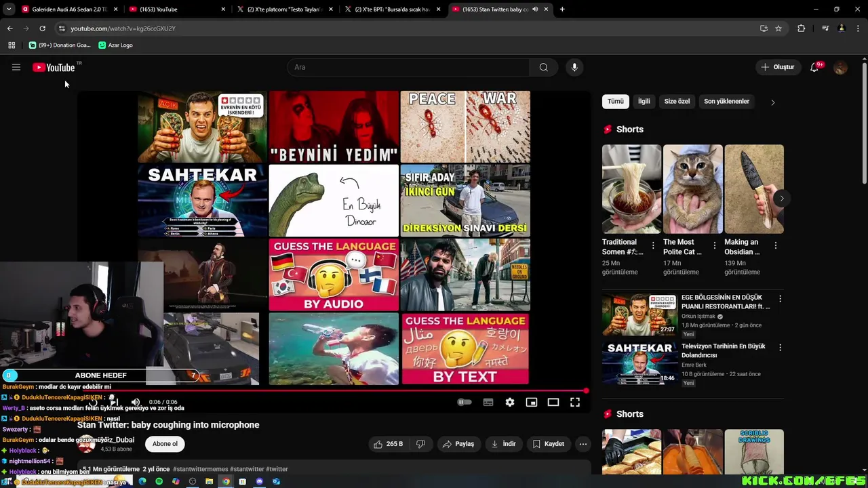
Task: Switch to the X'te platcom tab
Action: [283, 9]
